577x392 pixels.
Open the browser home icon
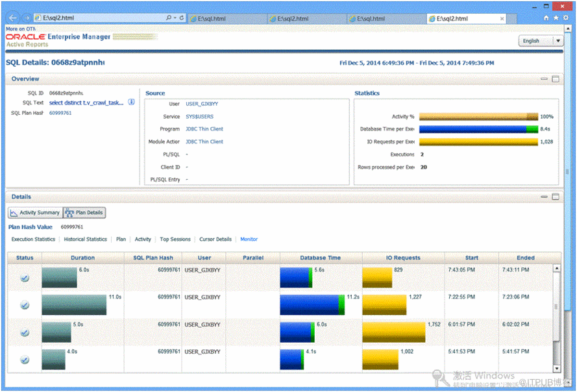[x=546, y=18]
